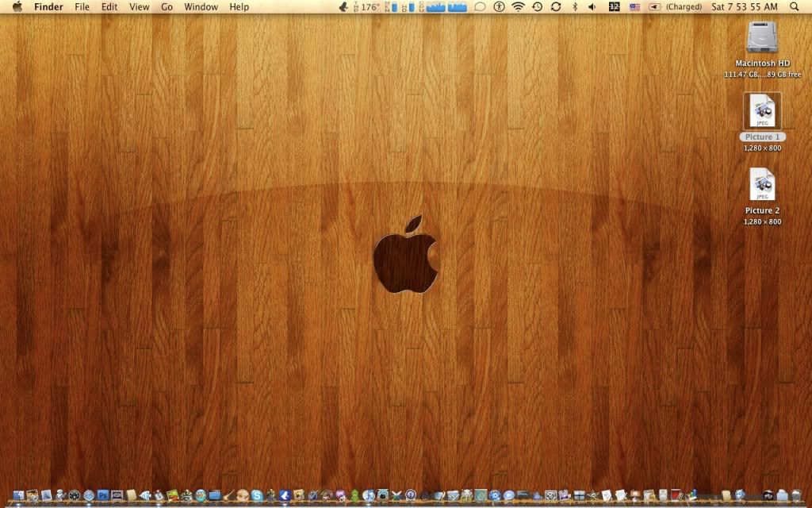Click the date and time clock
Viewport: 812px width, 508px height.
(745, 6)
